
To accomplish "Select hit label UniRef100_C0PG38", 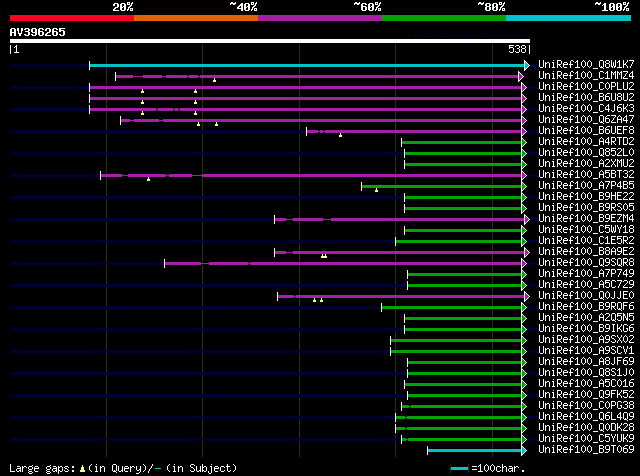I will click(x=586, y=406).
